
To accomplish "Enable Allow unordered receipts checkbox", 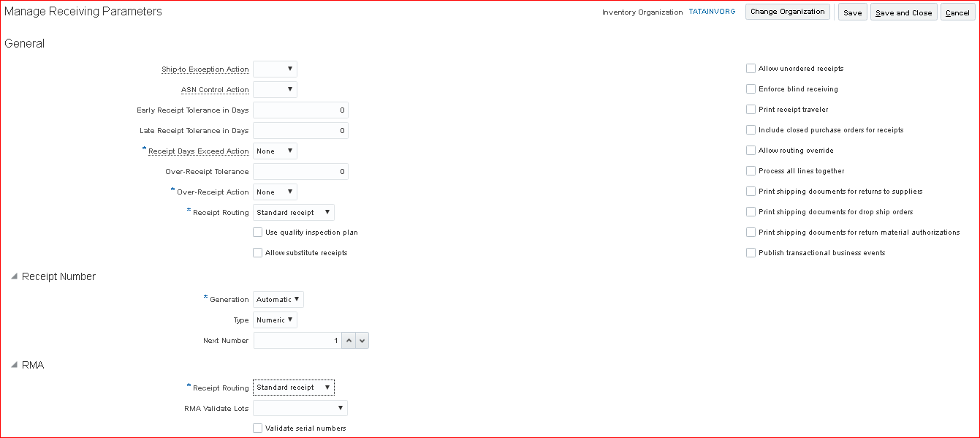I will click(x=751, y=69).
